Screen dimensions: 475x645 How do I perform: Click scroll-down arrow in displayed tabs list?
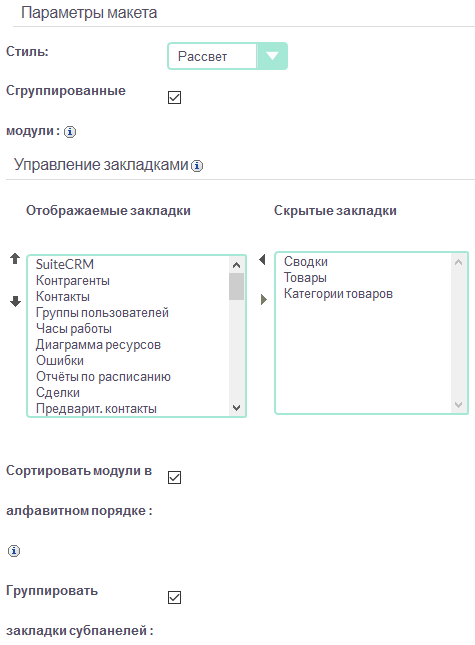[x=236, y=408]
